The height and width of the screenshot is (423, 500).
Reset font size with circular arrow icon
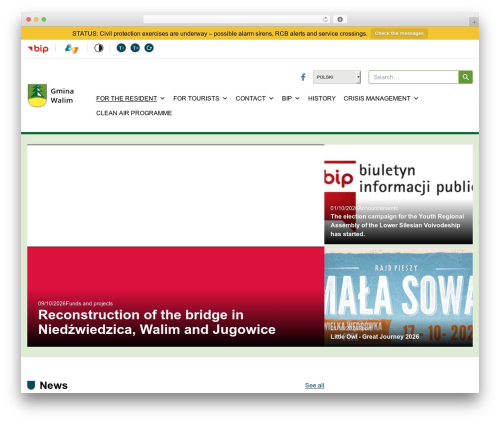(x=149, y=48)
